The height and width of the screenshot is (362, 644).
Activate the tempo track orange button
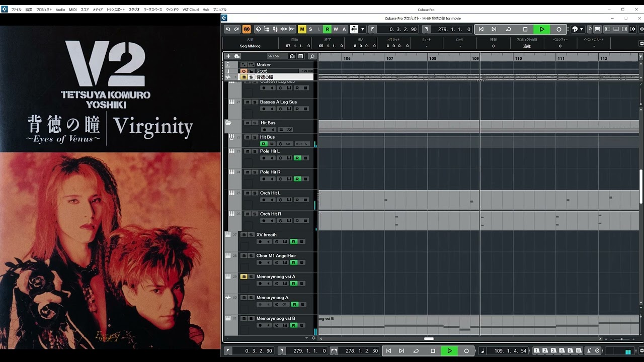pyautogui.click(x=244, y=71)
